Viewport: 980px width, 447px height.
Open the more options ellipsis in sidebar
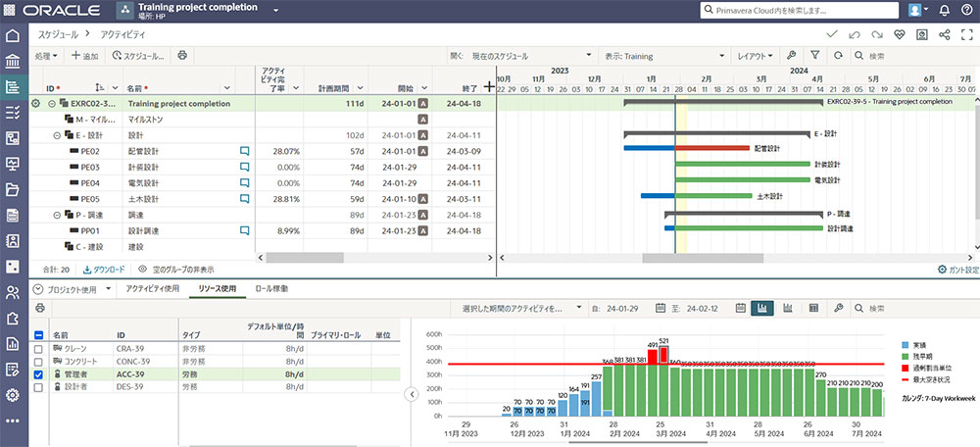pyautogui.click(x=13, y=421)
